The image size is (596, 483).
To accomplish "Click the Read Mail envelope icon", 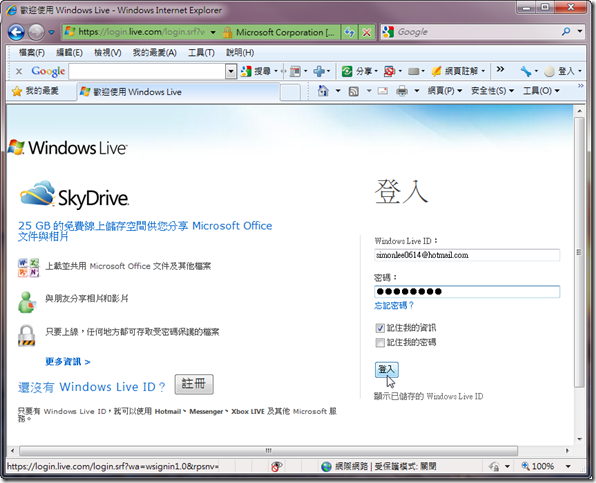I will pyautogui.click(x=383, y=91).
